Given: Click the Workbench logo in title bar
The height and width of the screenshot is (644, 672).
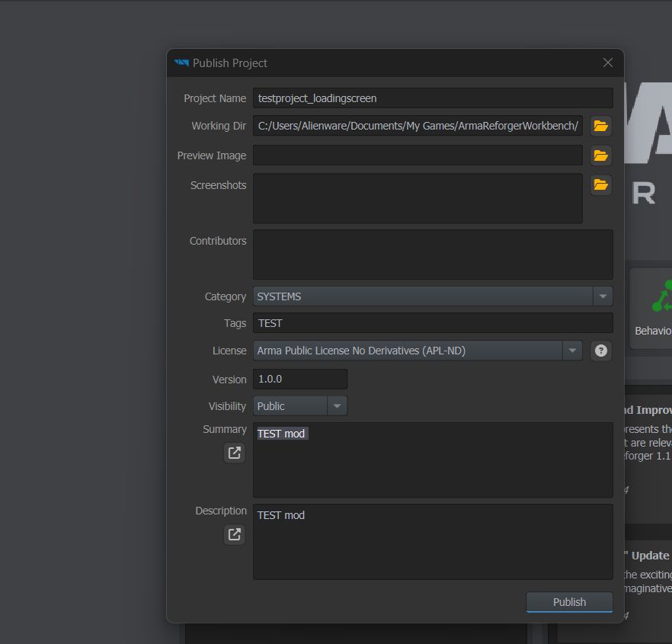Looking at the screenshot, I should (181, 63).
